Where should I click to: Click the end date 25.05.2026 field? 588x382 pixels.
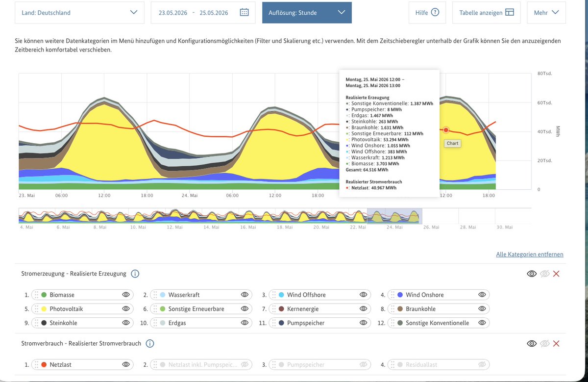coord(214,13)
